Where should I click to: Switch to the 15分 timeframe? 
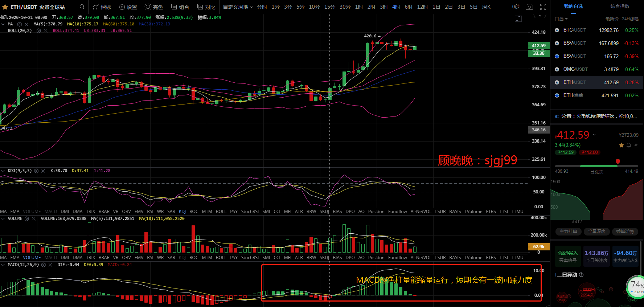tap(329, 7)
